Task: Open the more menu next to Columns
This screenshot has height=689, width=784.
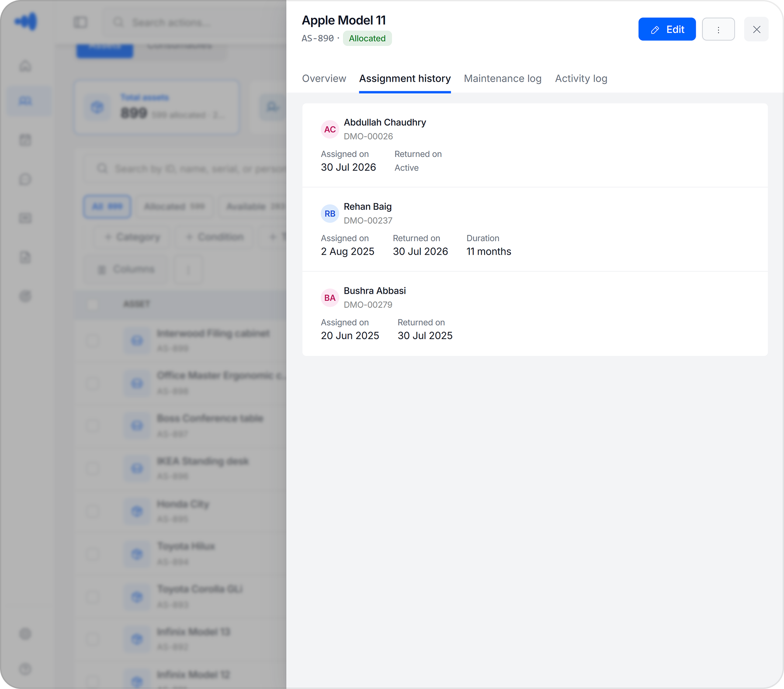Action: [188, 270]
